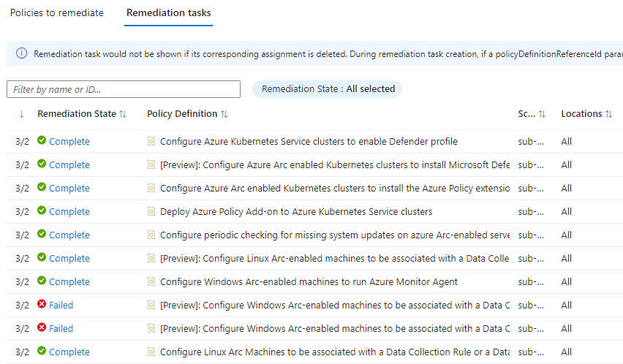Open Complete link for Azure Monitor Agent row

point(69,282)
